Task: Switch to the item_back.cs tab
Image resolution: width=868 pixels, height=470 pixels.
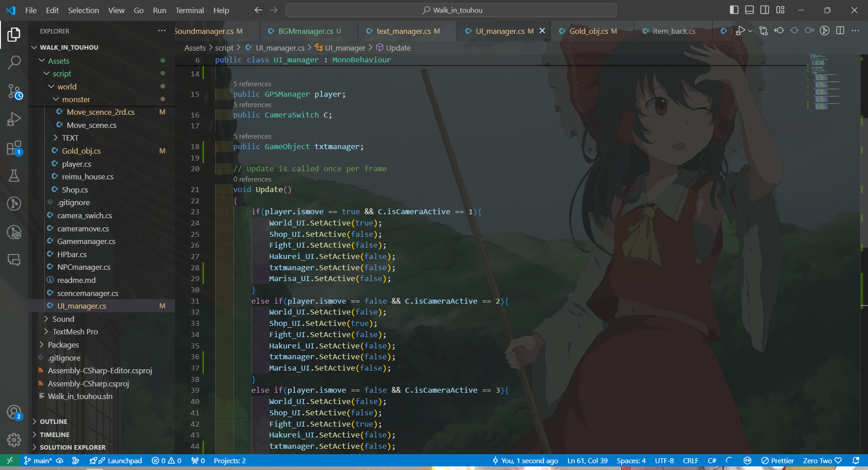Action: [x=674, y=31]
